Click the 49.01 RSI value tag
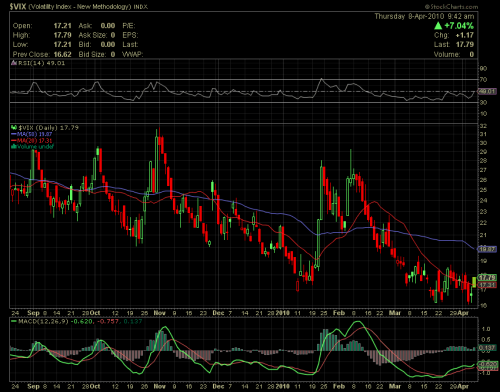The image size is (500, 392). [x=487, y=91]
